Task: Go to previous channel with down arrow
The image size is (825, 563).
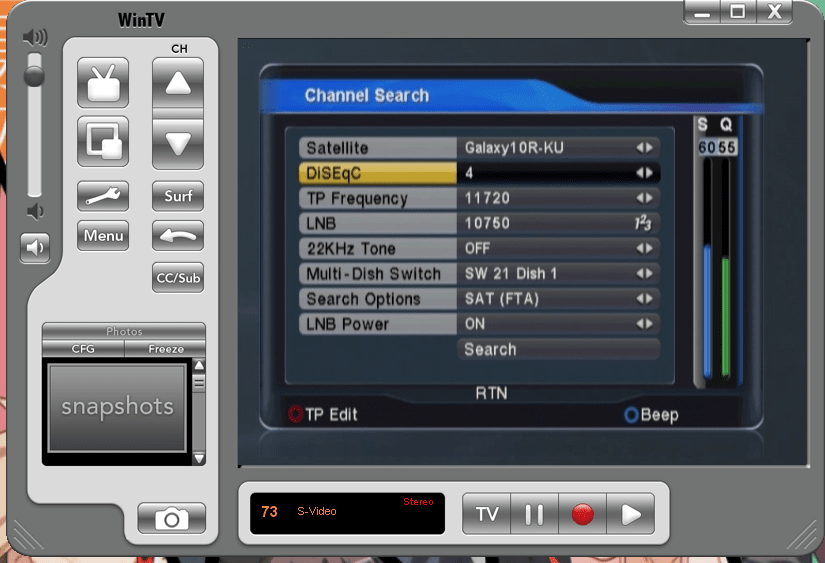Action: coord(178,143)
